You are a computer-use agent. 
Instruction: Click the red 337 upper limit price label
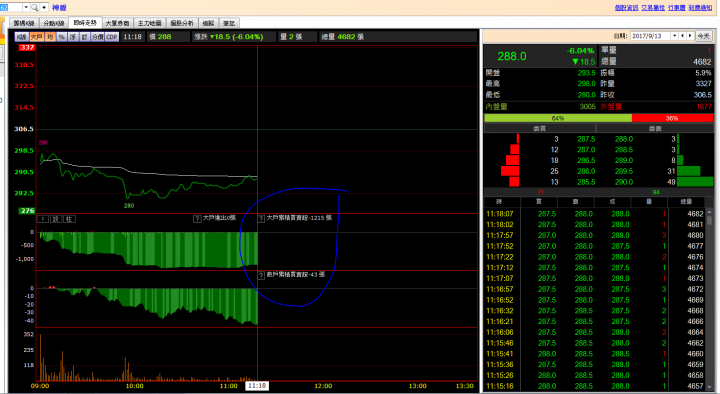[x=27, y=47]
